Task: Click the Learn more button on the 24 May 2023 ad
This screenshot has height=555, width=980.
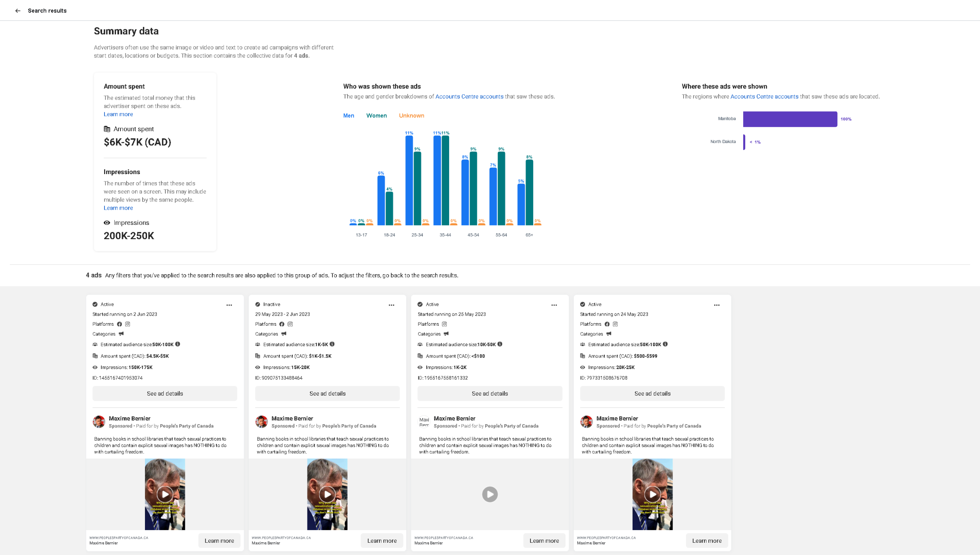Action: pos(707,541)
